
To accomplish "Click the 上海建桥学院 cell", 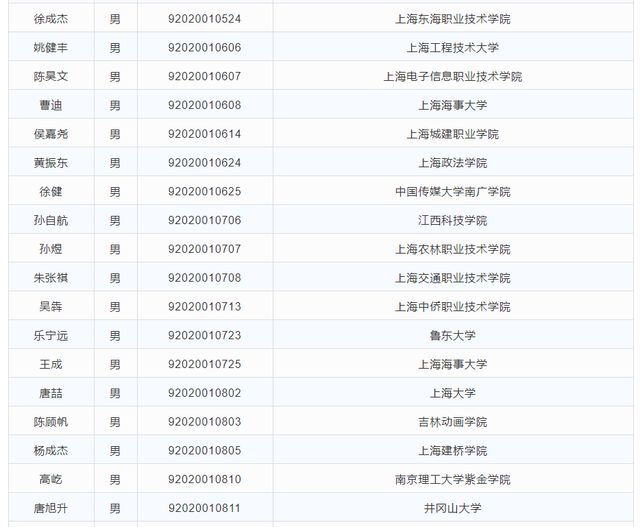I will tap(453, 451).
